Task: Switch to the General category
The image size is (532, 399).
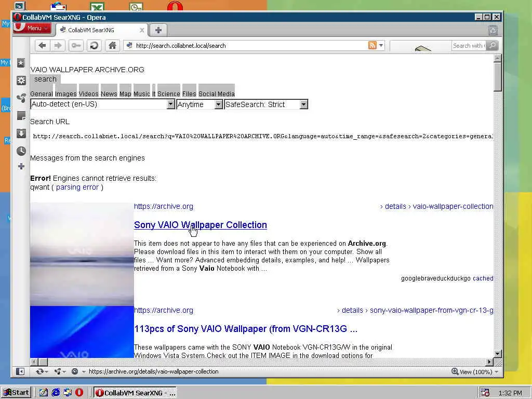Action: [x=42, y=94]
